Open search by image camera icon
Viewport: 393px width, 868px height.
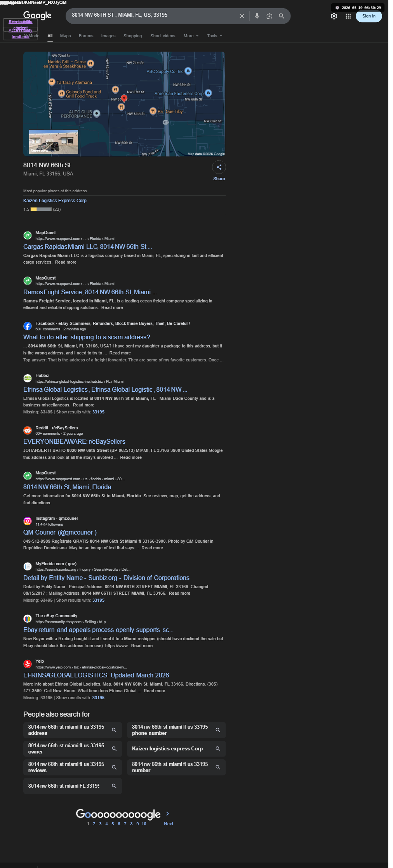pyautogui.click(x=270, y=16)
